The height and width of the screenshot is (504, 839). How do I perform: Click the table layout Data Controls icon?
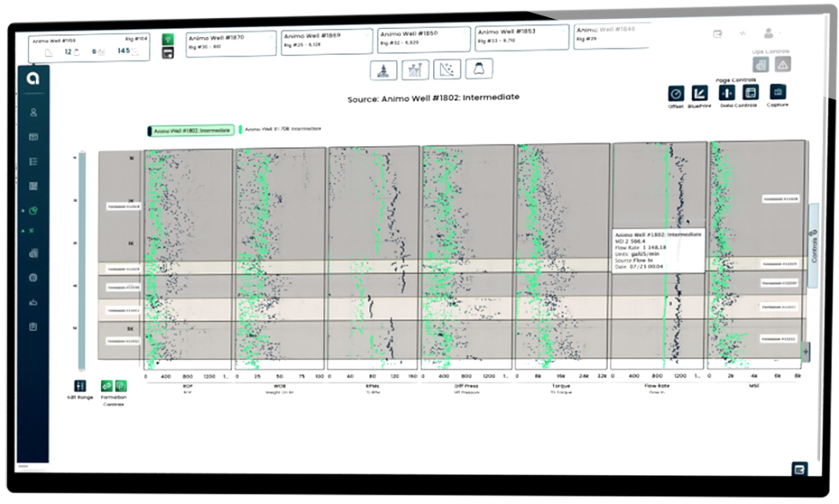pyautogui.click(x=751, y=92)
